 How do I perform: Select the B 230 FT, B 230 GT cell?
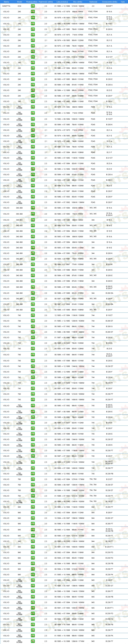point(109,462)
